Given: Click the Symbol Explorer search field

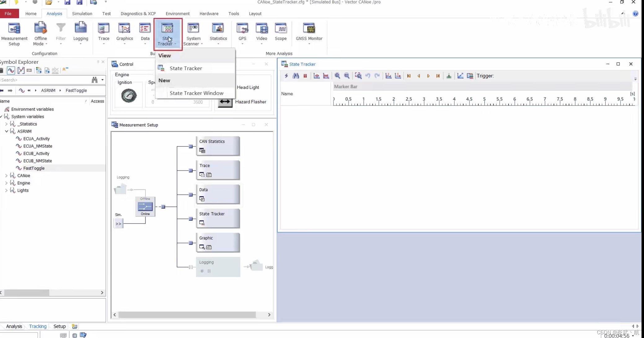Looking at the screenshot, I should point(43,80).
